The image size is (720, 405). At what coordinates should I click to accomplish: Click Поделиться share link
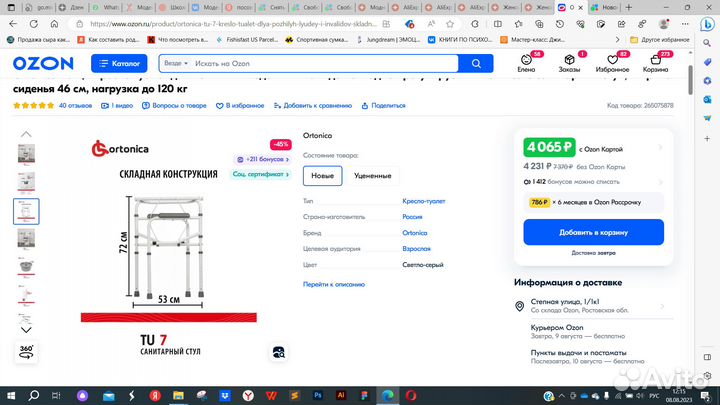click(x=383, y=106)
